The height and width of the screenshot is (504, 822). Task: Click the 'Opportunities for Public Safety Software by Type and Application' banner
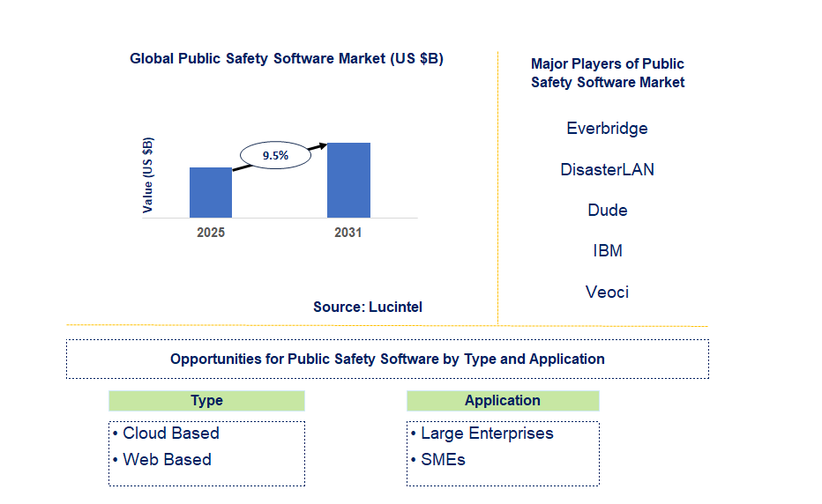click(387, 359)
